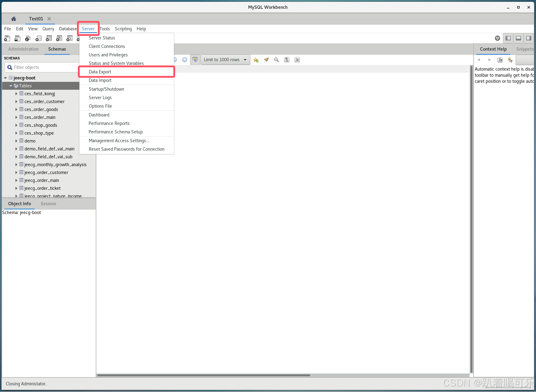This screenshot has width=536, height=392.
Task: Toggle the left sidebar panel
Action: [508, 38]
